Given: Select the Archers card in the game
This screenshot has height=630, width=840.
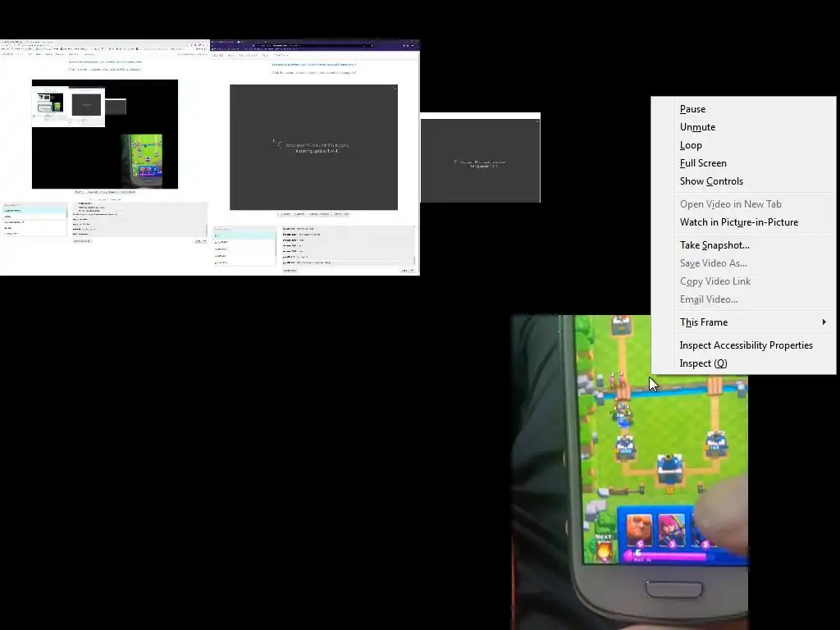Looking at the screenshot, I should [x=671, y=531].
